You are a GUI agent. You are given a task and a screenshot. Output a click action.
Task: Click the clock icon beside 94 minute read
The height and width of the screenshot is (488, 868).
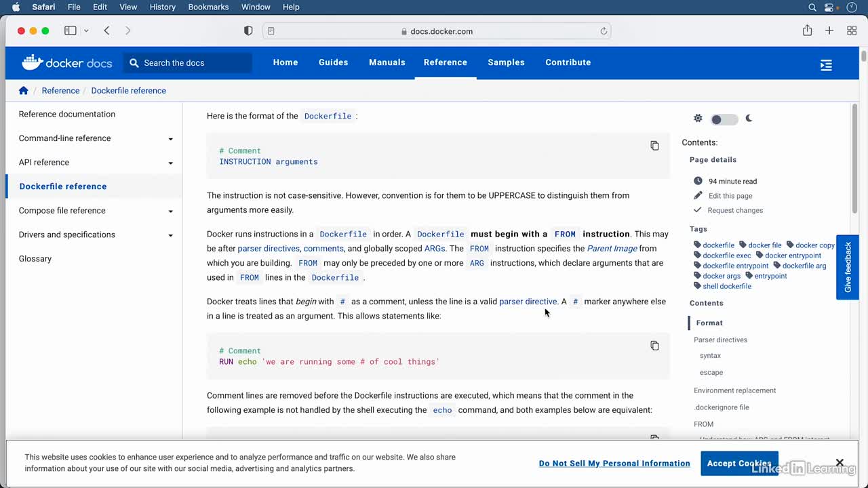point(698,181)
